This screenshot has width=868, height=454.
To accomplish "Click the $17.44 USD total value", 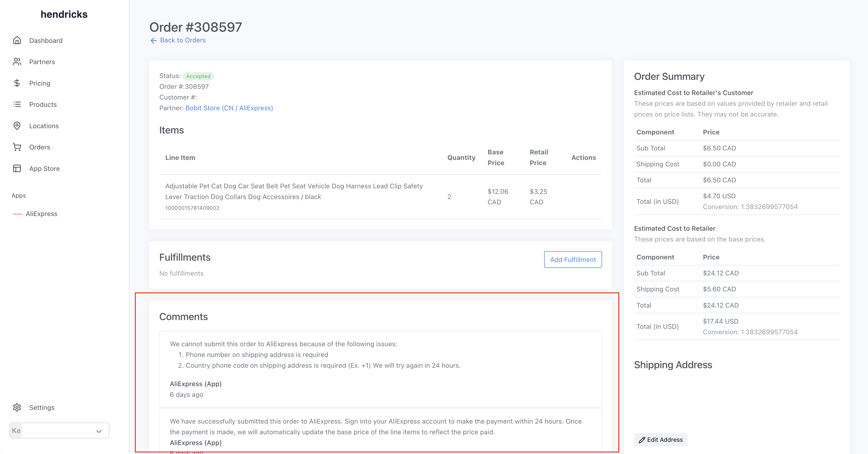I will [x=720, y=321].
